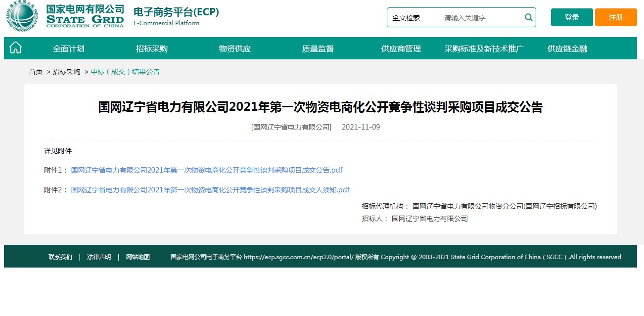
Task: Select 供应链金融 in navigation bar
Action: point(567,48)
